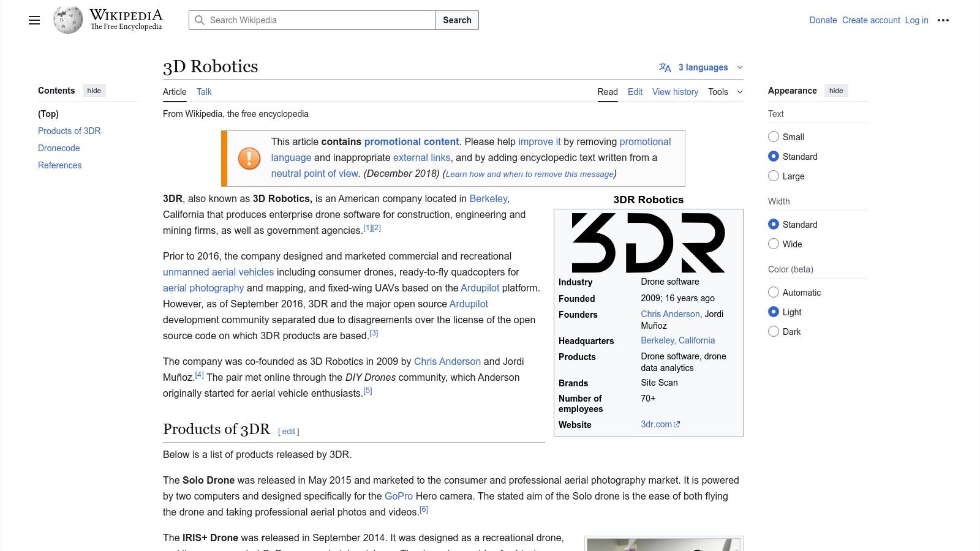980x551 pixels.
Task: Open the aerial photography link
Action: (x=203, y=288)
